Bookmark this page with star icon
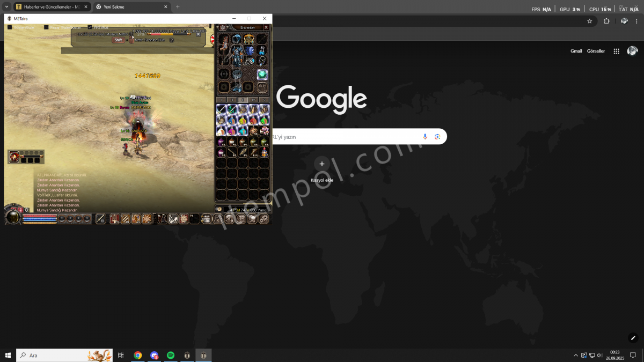The width and height of the screenshot is (644, 362). point(590,21)
